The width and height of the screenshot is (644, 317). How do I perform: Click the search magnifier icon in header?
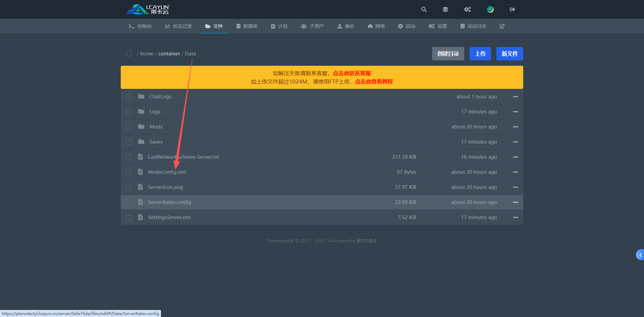pyautogui.click(x=424, y=9)
